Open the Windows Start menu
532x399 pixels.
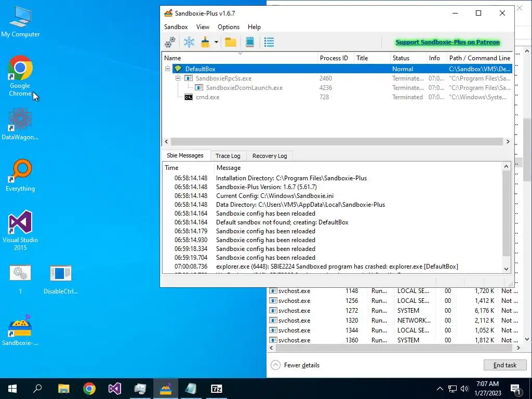coord(12,389)
